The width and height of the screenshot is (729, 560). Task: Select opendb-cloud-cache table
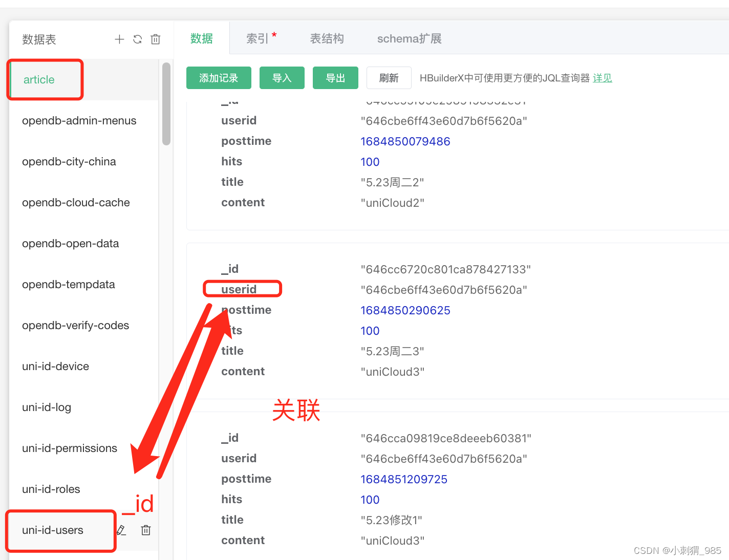point(84,203)
